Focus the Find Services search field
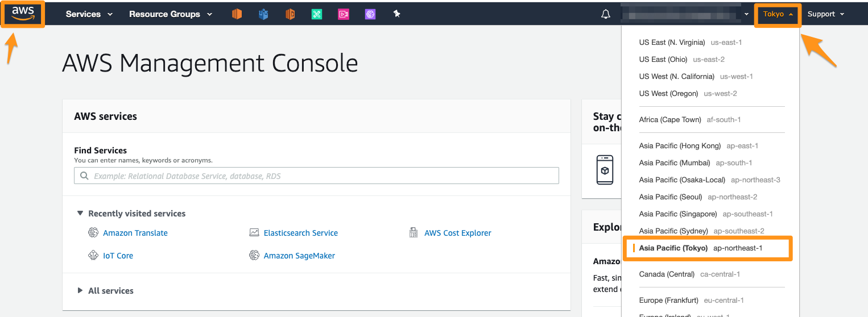 tap(316, 176)
